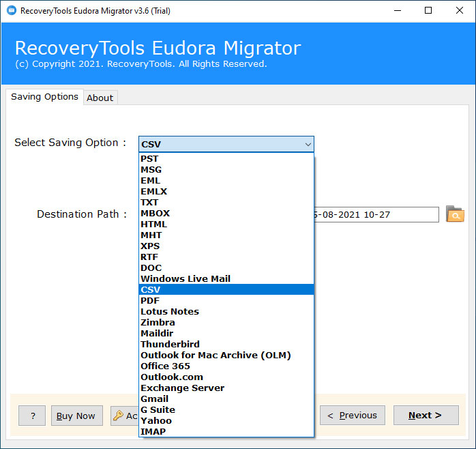Choose Windows Live Mail option
Viewport: 476px width, 449px height.
point(226,279)
